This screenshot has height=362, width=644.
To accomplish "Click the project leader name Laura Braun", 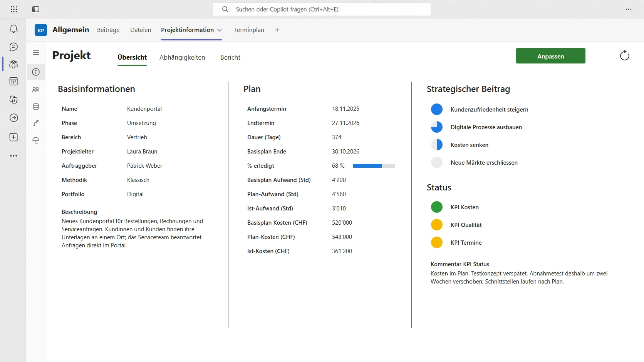I will [142, 152].
